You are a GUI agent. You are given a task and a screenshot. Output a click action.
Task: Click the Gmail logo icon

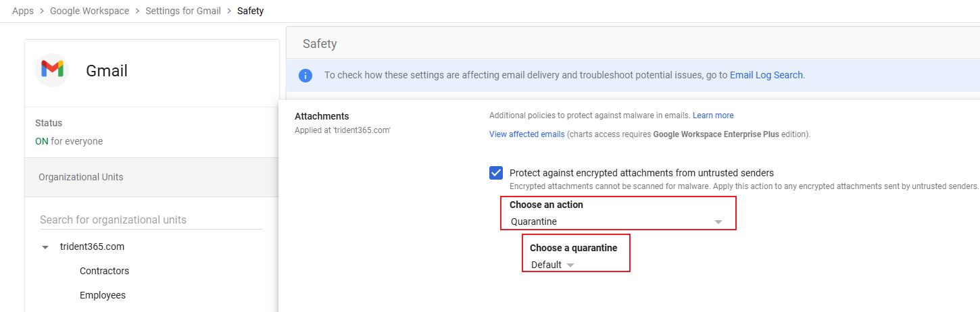(52, 70)
